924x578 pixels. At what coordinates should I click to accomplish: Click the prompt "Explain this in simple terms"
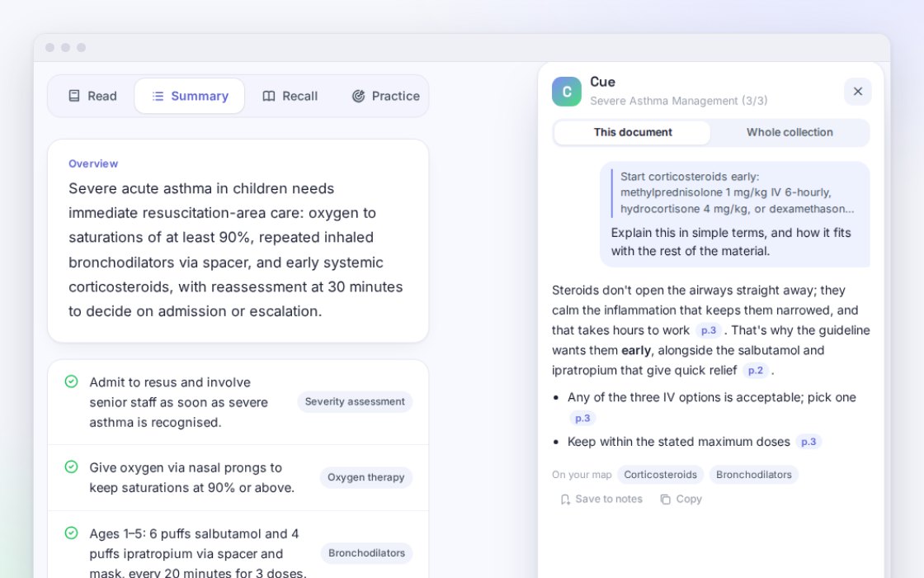(x=731, y=242)
